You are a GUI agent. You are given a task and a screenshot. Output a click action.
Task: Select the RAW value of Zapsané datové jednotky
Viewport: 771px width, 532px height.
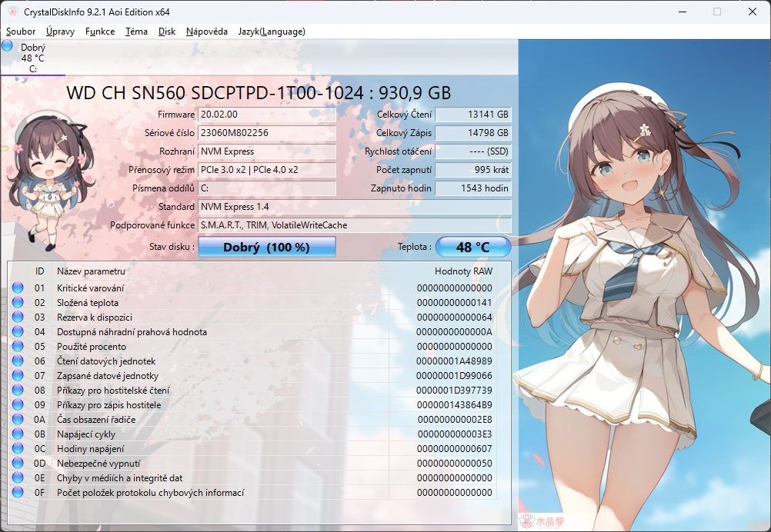(x=456, y=375)
